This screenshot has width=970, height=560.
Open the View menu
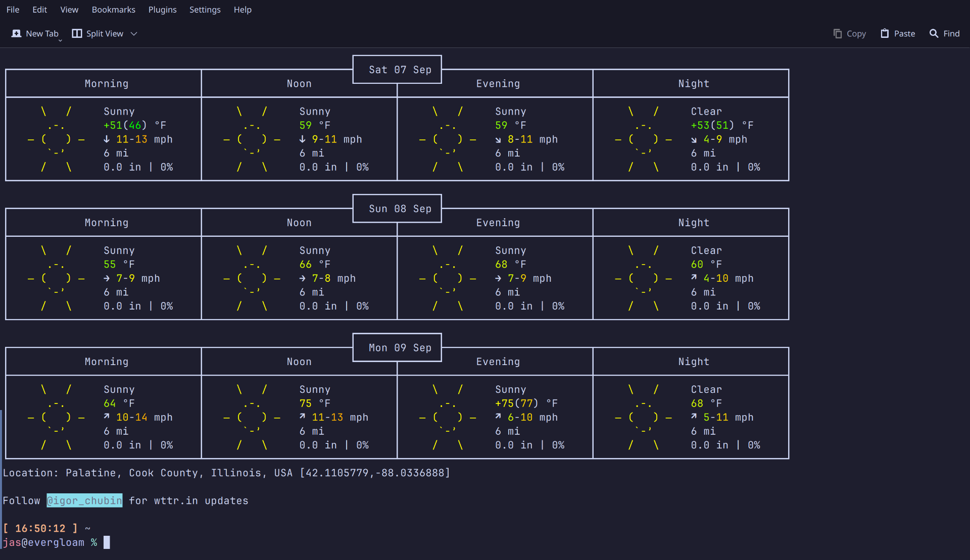click(x=69, y=10)
